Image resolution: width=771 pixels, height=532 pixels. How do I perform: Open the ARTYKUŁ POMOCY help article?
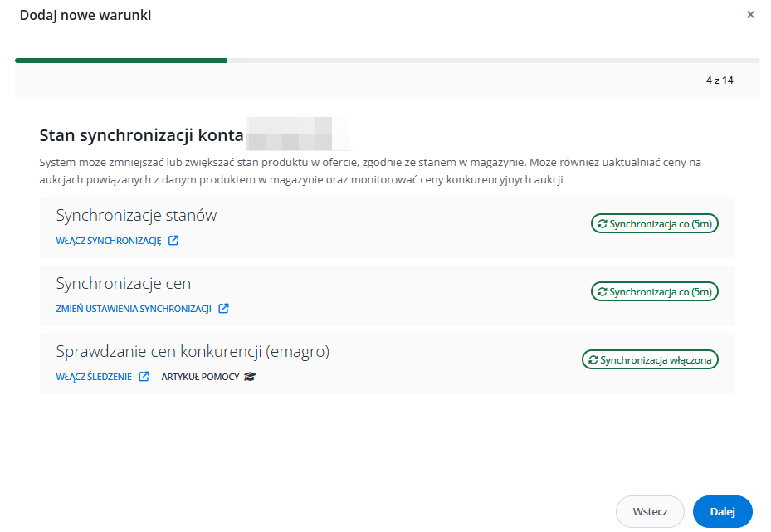coord(200,377)
